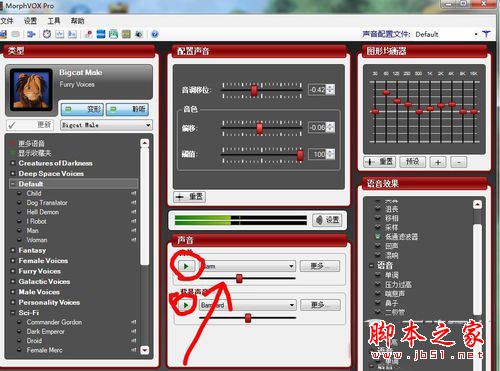Expand the Deep Space Voices group

click(13, 174)
